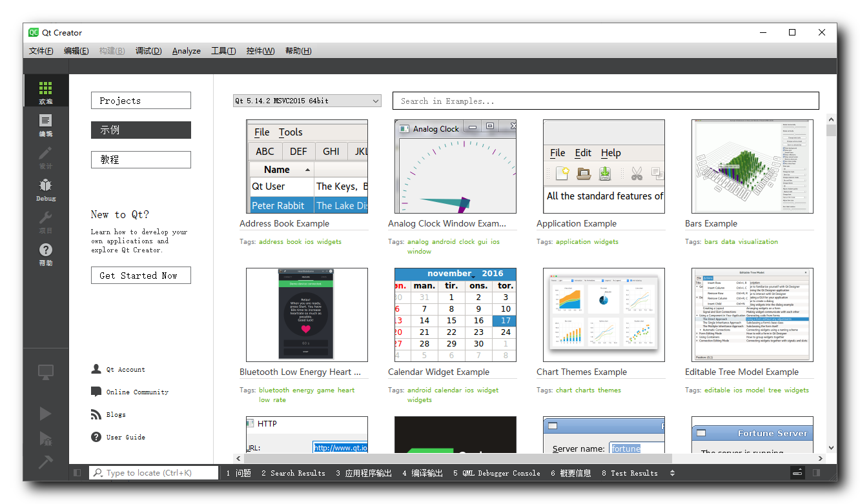The image size is (860, 504).
Task: Click the vertical scrollbar up arrow
Action: point(831,119)
